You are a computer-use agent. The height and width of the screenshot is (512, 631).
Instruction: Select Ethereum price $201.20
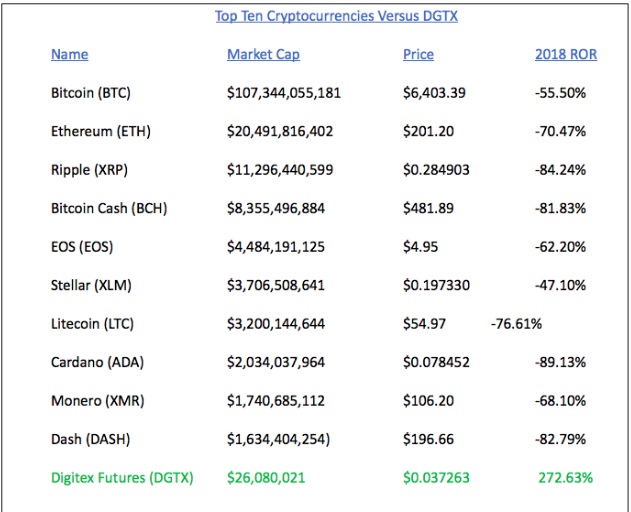click(x=428, y=132)
